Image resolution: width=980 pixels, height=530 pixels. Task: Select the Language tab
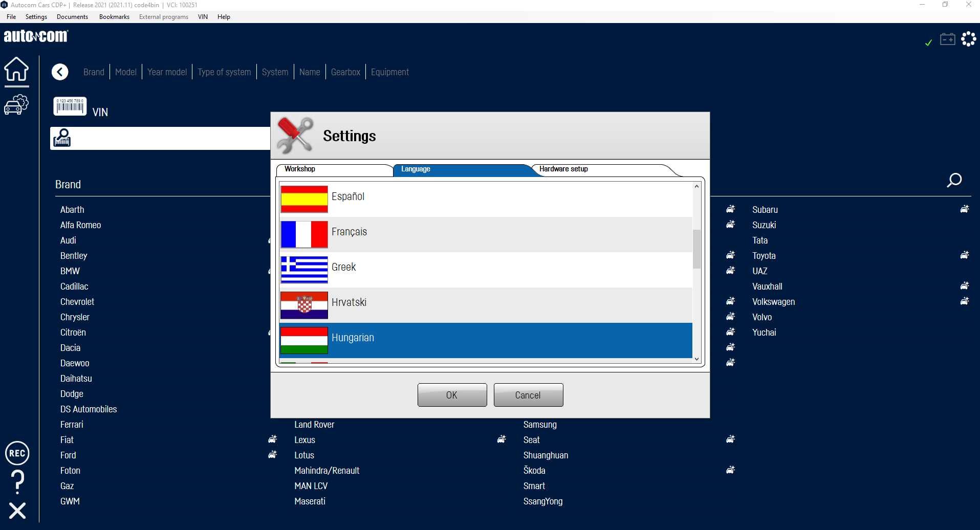coord(463,169)
